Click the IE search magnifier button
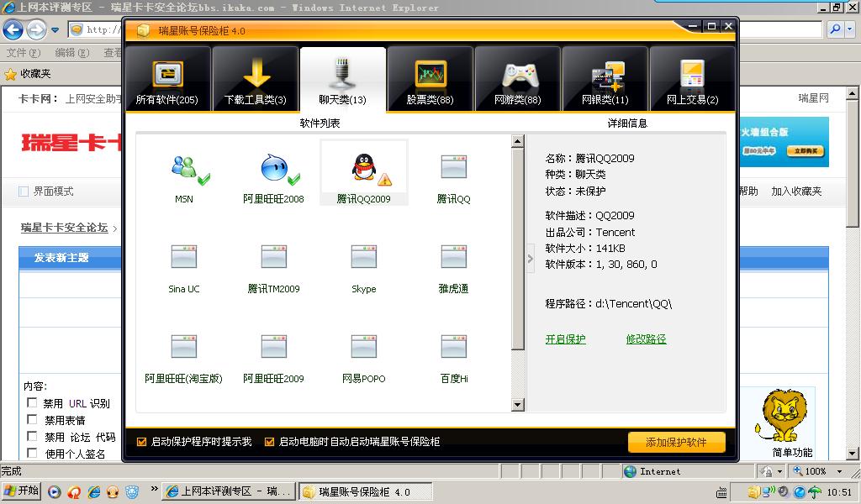This screenshot has height=504, width=861. pos(835,29)
